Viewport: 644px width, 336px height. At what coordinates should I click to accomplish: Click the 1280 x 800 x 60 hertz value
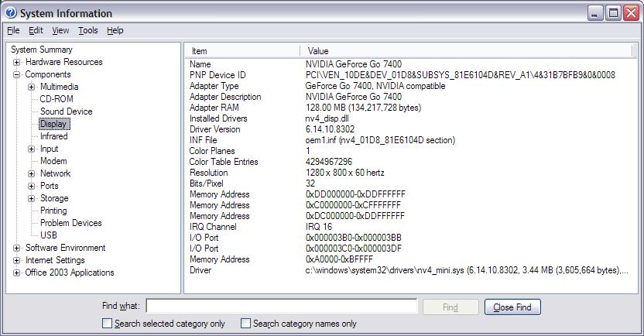tap(345, 173)
